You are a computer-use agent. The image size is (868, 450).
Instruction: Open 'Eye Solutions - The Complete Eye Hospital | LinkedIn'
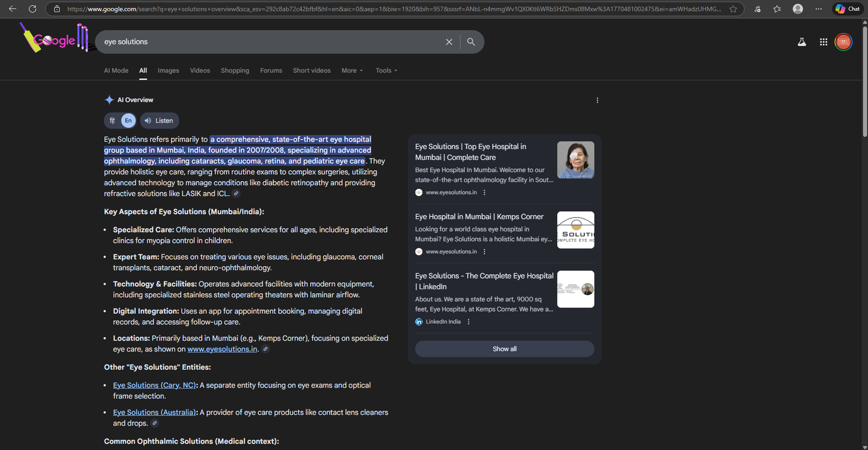(x=484, y=281)
